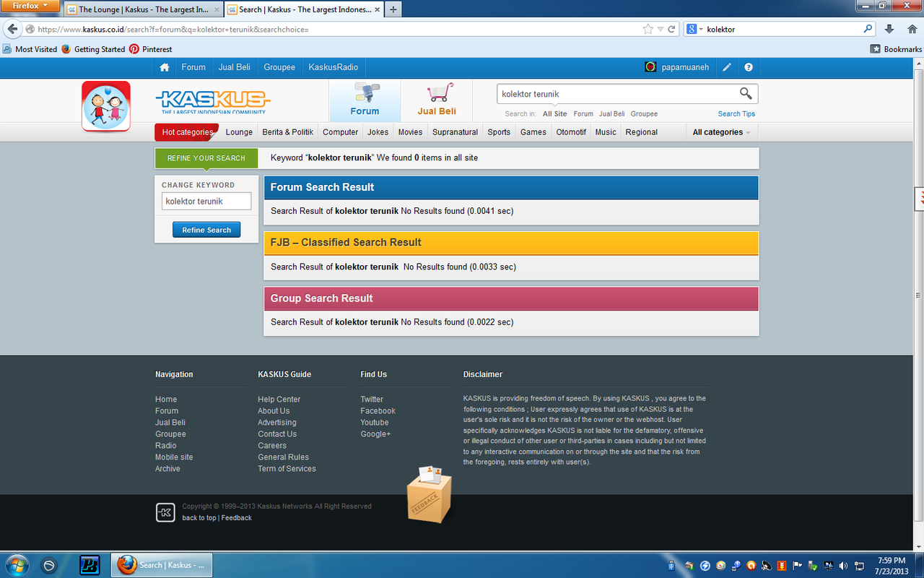Click the Google search engine icon
This screenshot has height=578, width=924.
[692, 30]
